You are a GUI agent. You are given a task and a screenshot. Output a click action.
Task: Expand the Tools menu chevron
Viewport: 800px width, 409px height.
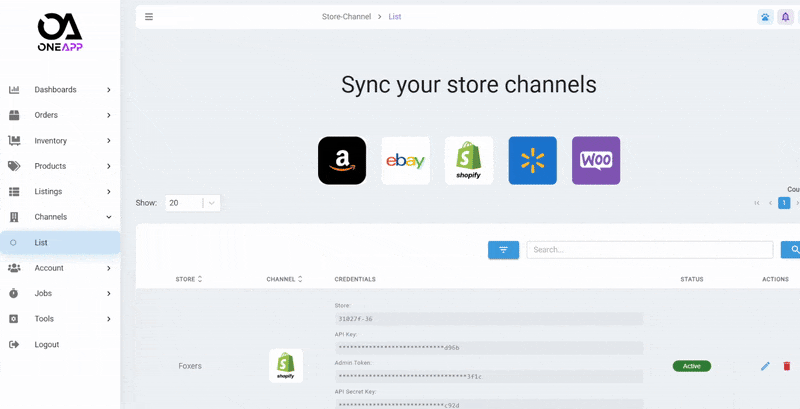tap(109, 319)
